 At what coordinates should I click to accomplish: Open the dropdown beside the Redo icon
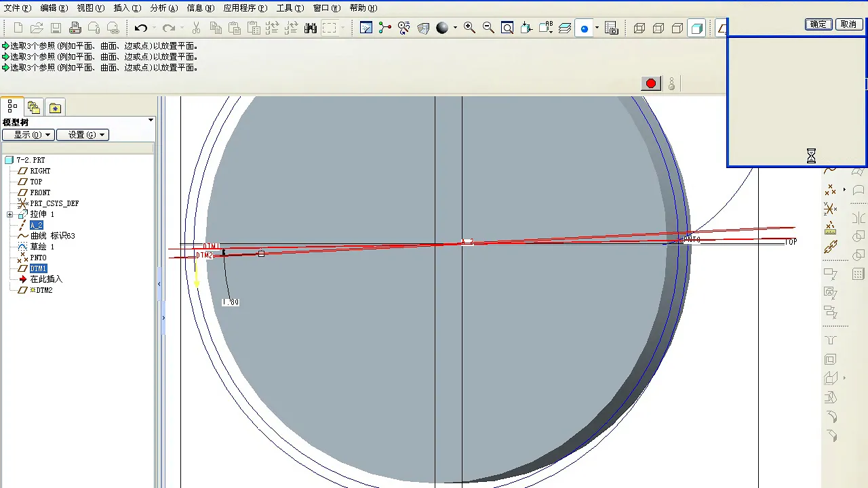tap(182, 28)
